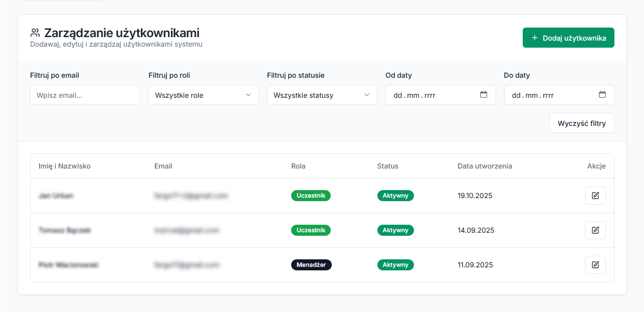Screen dimensions: 644x312
Task: Click edit icon for Tomasz Bączek row
Action: (x=595, y=230)
